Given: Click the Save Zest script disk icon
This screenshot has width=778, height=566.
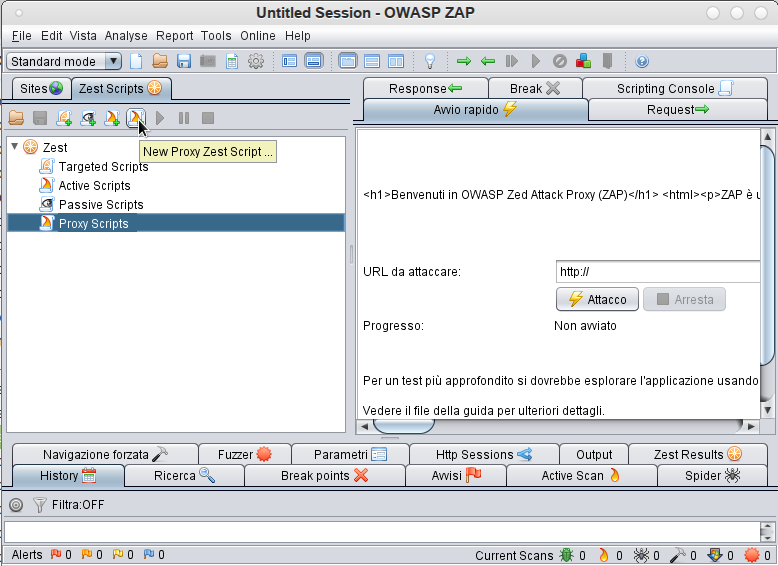Looking at the screenshot, I should pyautogui.click(x=40, y=118).
